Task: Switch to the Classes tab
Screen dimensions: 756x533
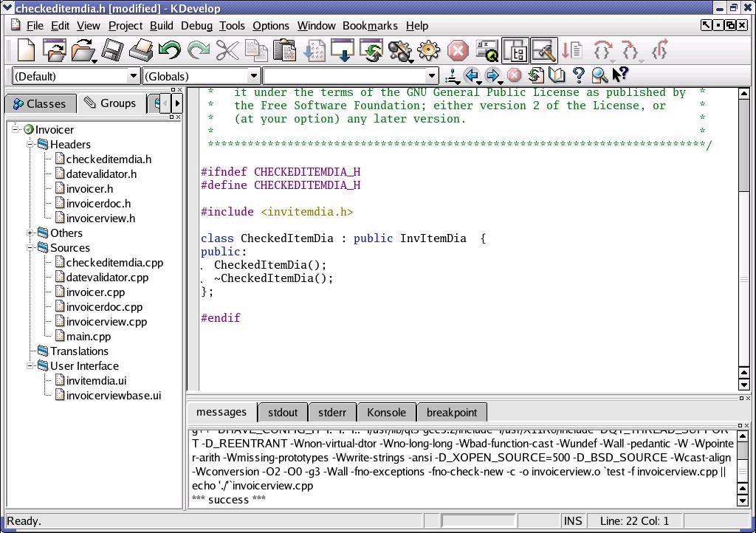Action: point(41,103)
